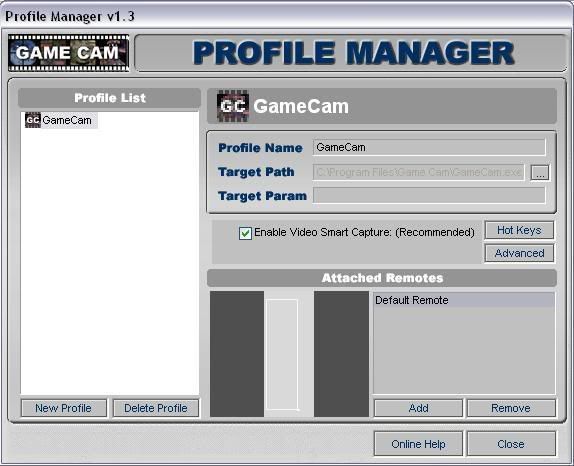The width and height of the screenshot is (574, 466).
Task: Remove the selected attached remote
Action: (511, 408)
